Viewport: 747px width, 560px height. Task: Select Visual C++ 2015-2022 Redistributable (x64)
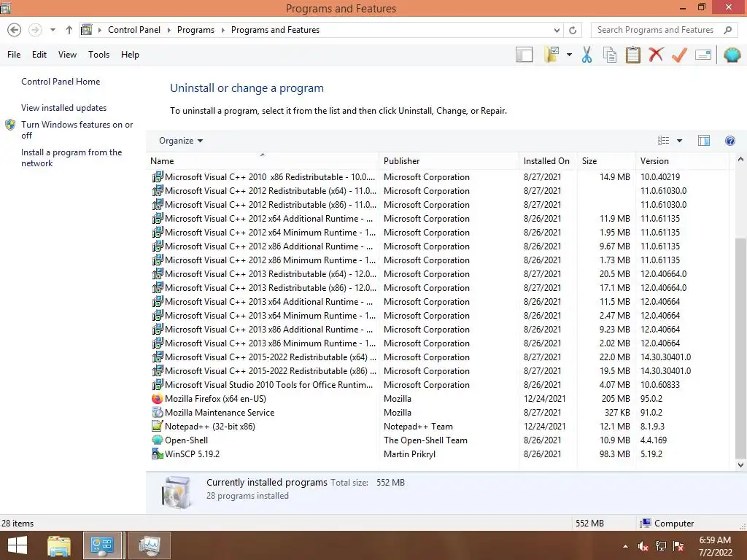pos(438,357)
